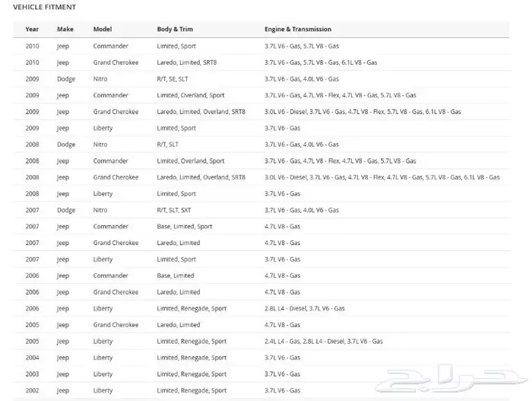Click the 'Year' column header
The height and width of the screenshot is (401, 532).
[x=32, y=29]
